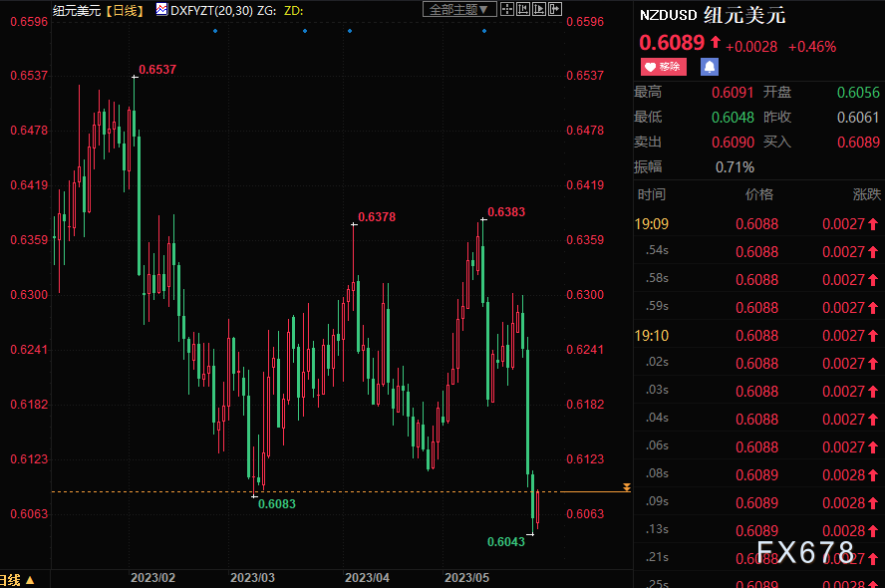
Task: Click the ZD: indicator parameter label
Action: [293, 10]
